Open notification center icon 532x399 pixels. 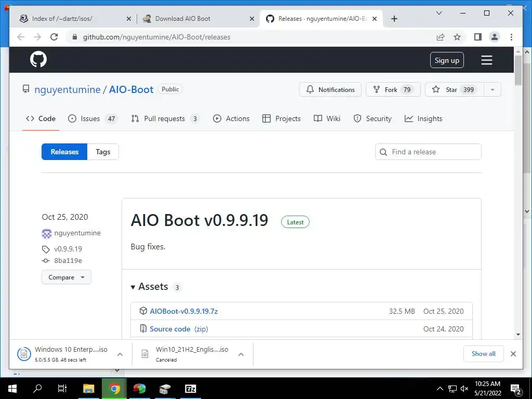pyautogui.click(x=516, y=389)
